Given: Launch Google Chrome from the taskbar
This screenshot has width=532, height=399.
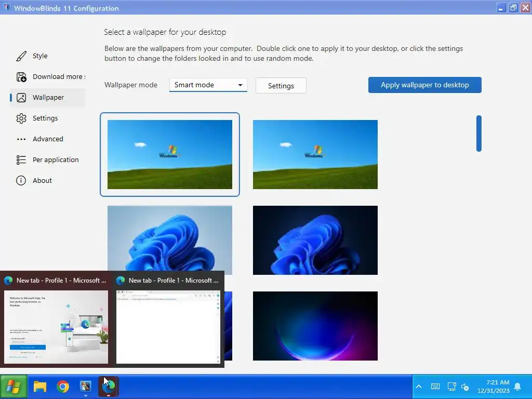Looking at the screenshot, I should pos(63,387).
